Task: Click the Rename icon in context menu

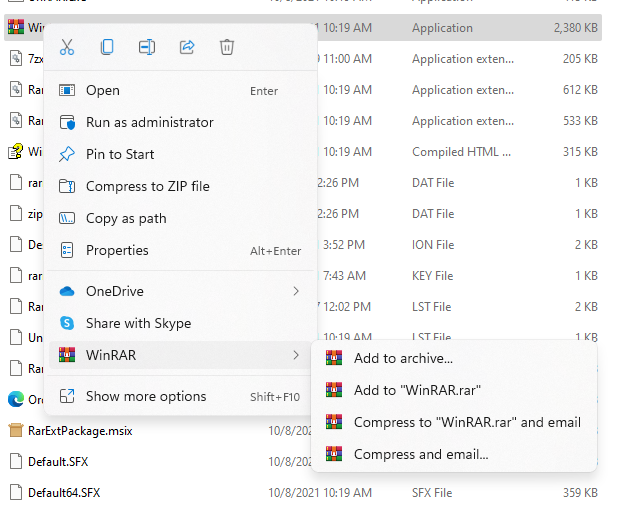Action: [x=147, y=47]
